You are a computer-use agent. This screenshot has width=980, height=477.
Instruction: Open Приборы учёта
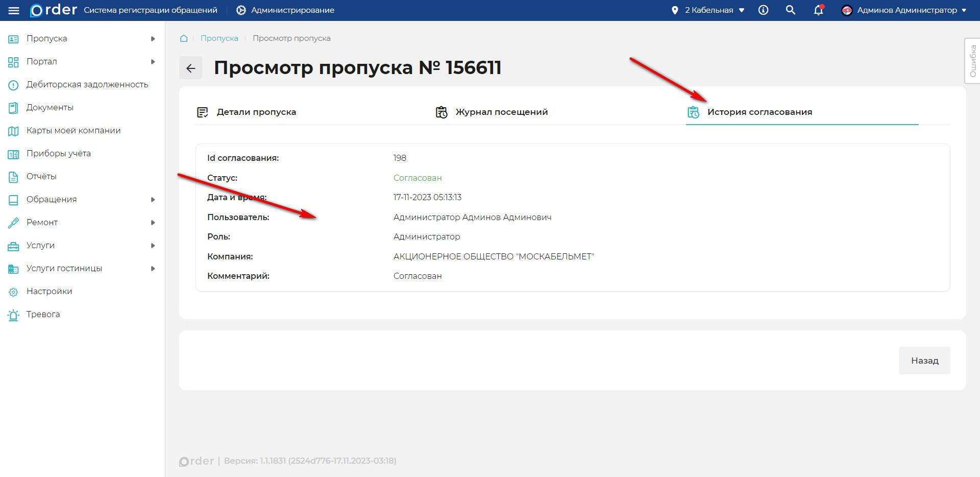click(x=58, y=153)
